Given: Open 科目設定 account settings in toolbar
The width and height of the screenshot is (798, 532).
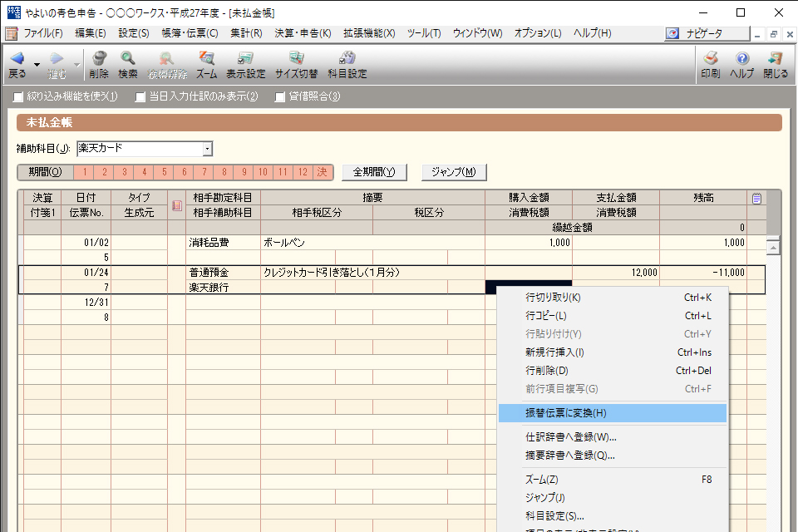Looking at the screenshot, I should coord(347,65).
